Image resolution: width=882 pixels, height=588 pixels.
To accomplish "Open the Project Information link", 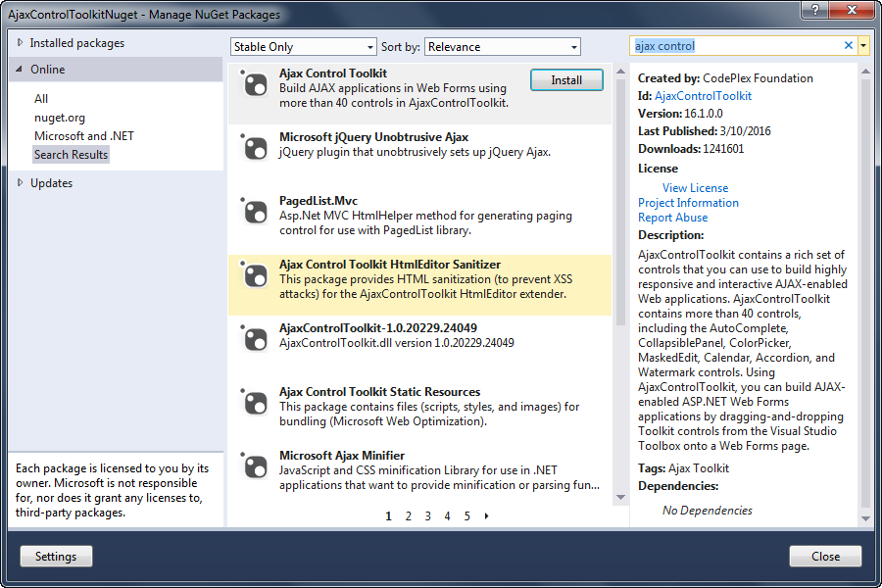I will pos(688,203).
